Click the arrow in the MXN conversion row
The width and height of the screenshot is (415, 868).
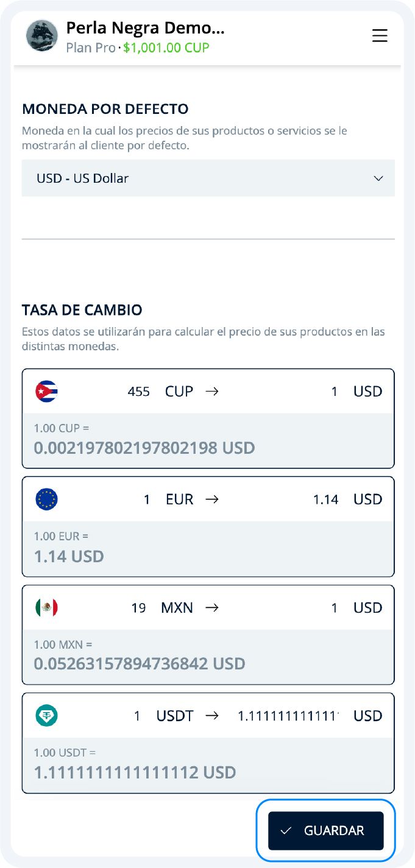tap(213, 607)
